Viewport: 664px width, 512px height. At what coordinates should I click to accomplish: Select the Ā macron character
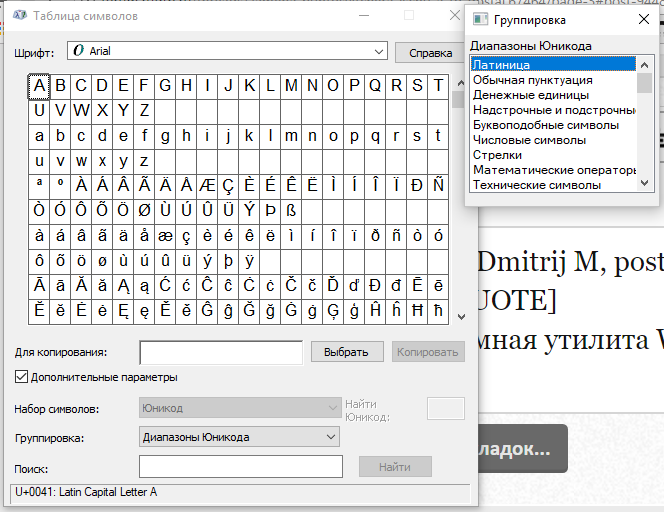tap(39, 286)
